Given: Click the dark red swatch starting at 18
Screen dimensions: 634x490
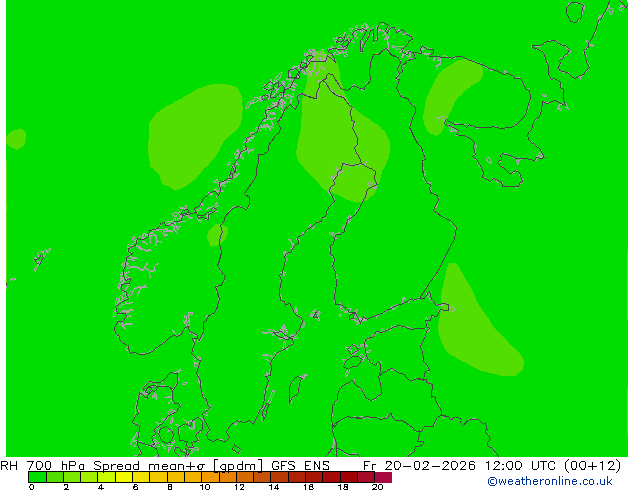Looking at the screenshot, I should (x=349, y=477).
